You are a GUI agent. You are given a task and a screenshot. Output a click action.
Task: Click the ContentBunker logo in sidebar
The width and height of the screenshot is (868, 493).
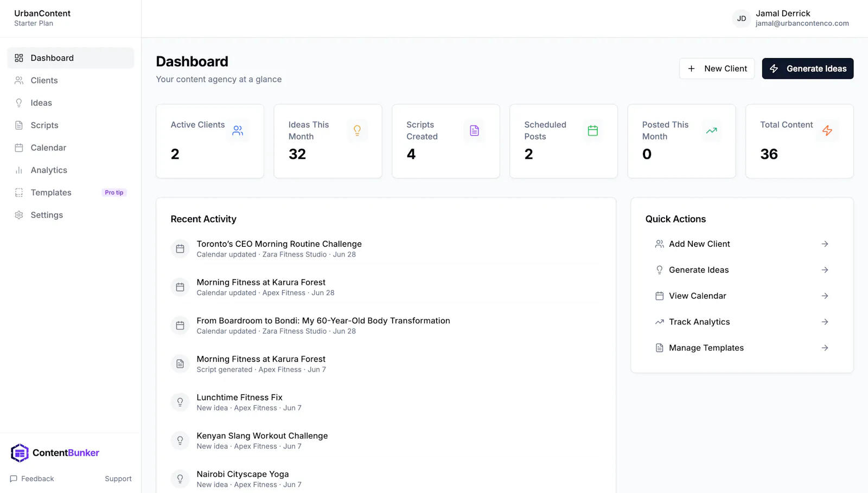(55, 453)
